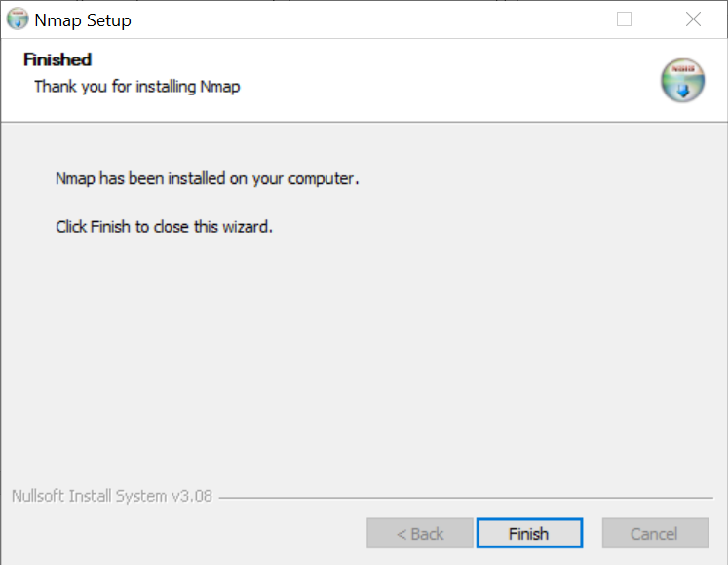The height and width of the screenshot is (565, 728).
Task: Click the empty area left of the Back button
Action: 185,534
